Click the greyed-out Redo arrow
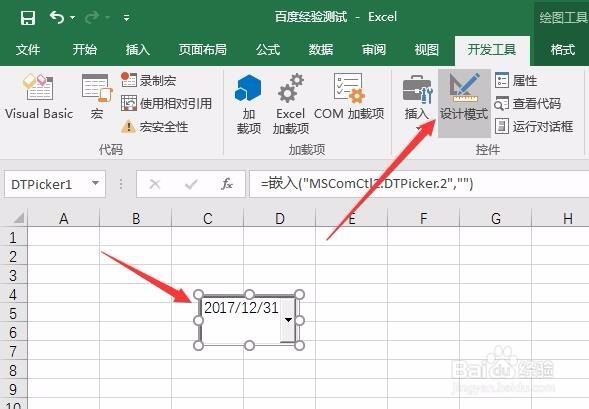 point(92,17)
